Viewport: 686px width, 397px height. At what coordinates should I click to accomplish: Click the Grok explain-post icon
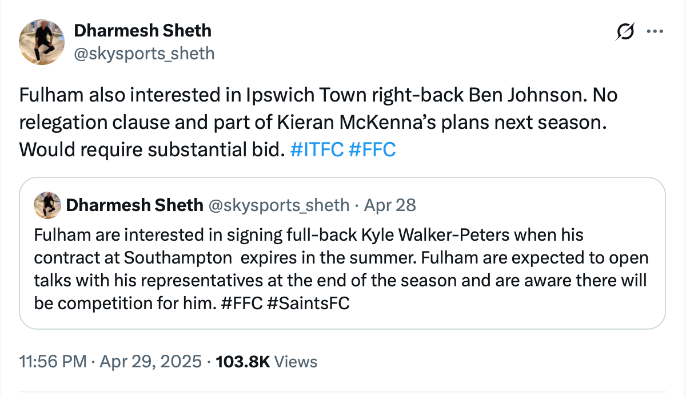click(625, 32)
